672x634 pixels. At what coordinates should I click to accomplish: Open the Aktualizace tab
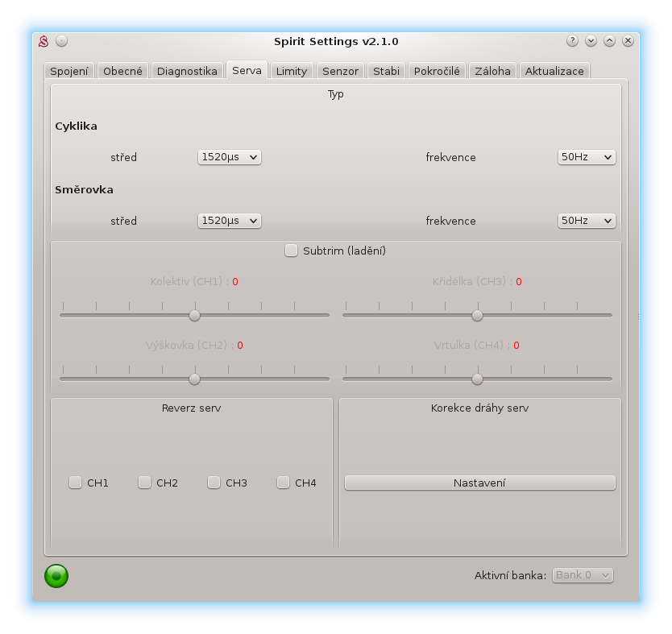(x=554, y=71)
